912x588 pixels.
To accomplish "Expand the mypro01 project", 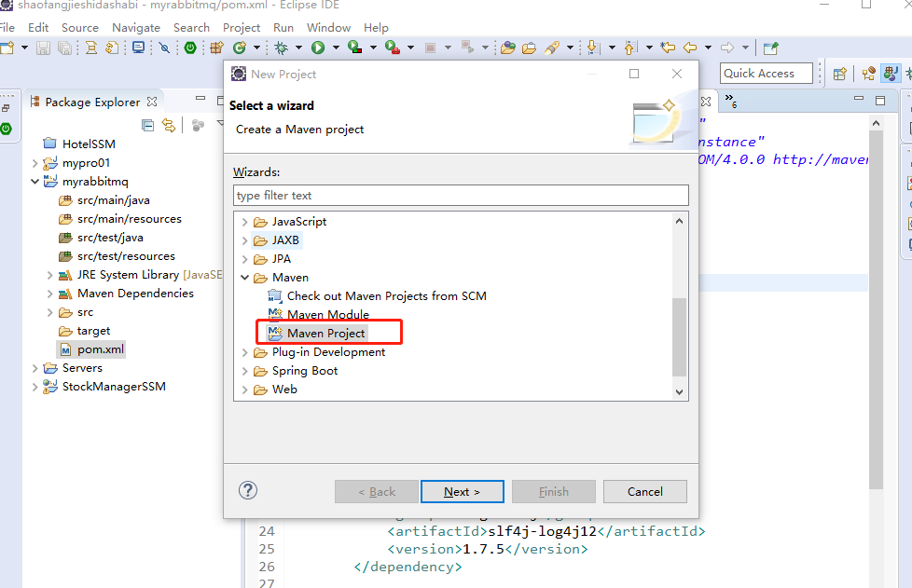I will (x=35, y=163).
